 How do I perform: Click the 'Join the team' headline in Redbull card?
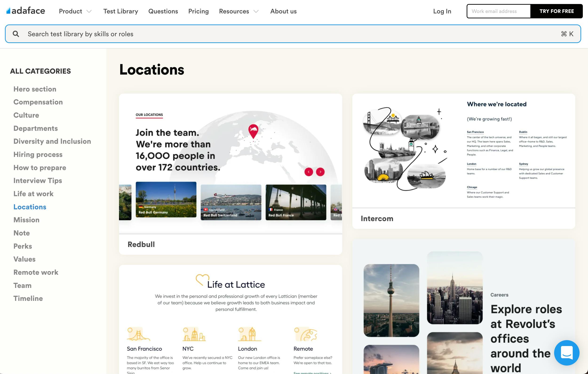pyautogui.click(x=178, y=150)
